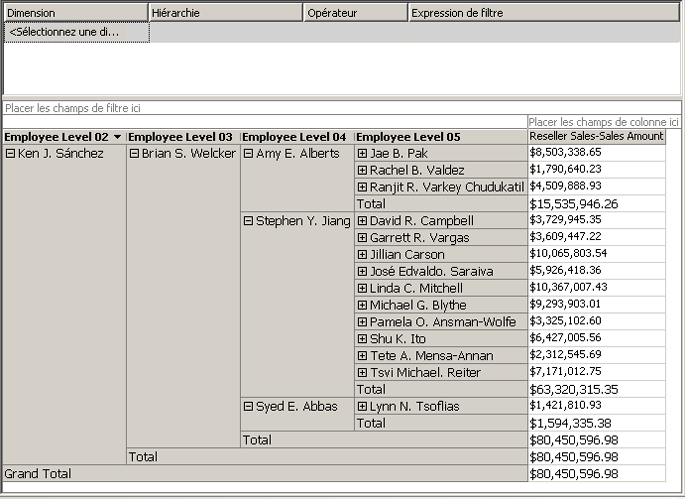Collapse the Stephen Y. Jiang group
Image resolution: width=687 pixels, height=499 pixels.
tap(248, 221)
